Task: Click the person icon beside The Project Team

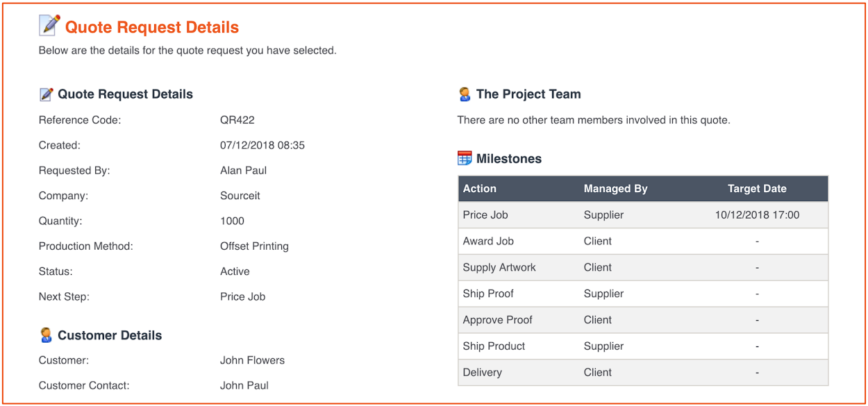Action: click(x=465, y=94)
